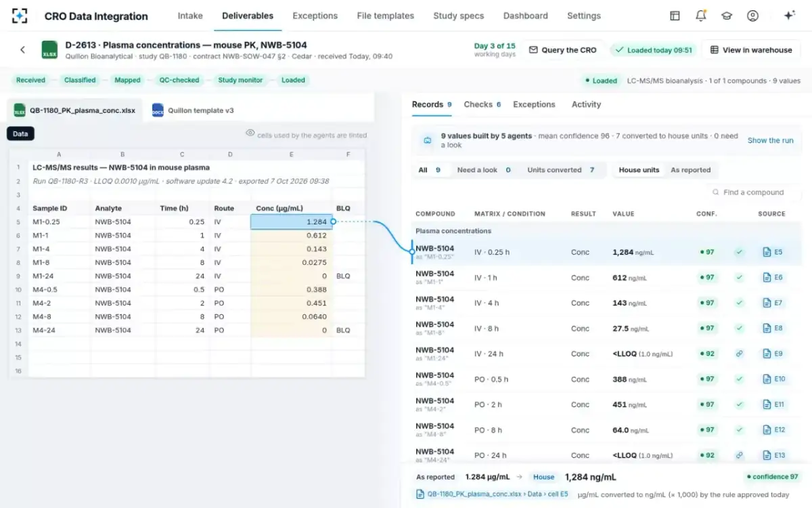The height and width of the screenshot is (508, 812).
Task: Open source cell E13 document icon
Action: [x=767, y=455]
